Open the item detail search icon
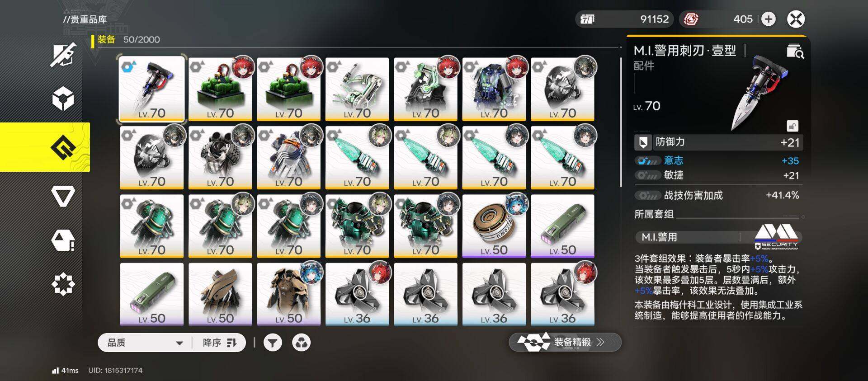This screenshot has height=381, width=868. coord(795,51)
